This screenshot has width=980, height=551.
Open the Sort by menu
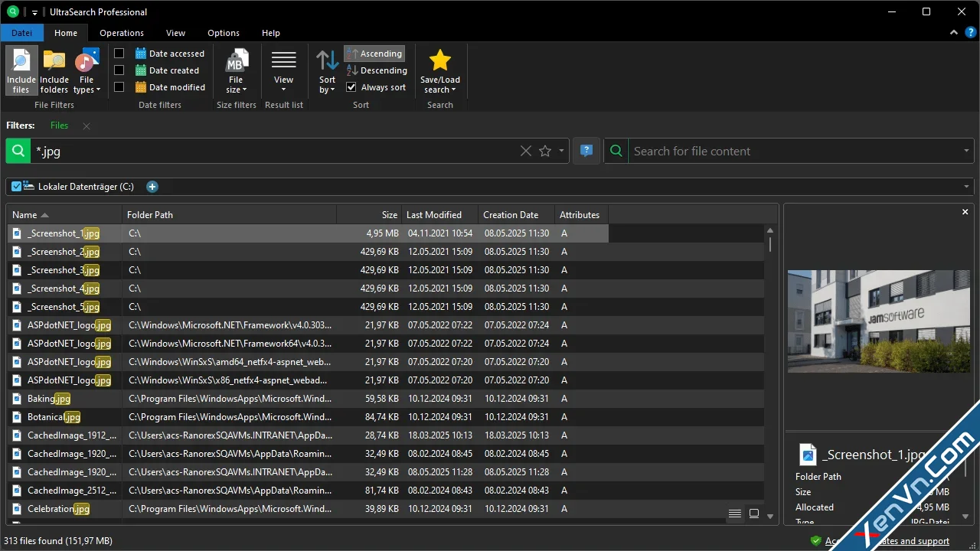point(327,70)
